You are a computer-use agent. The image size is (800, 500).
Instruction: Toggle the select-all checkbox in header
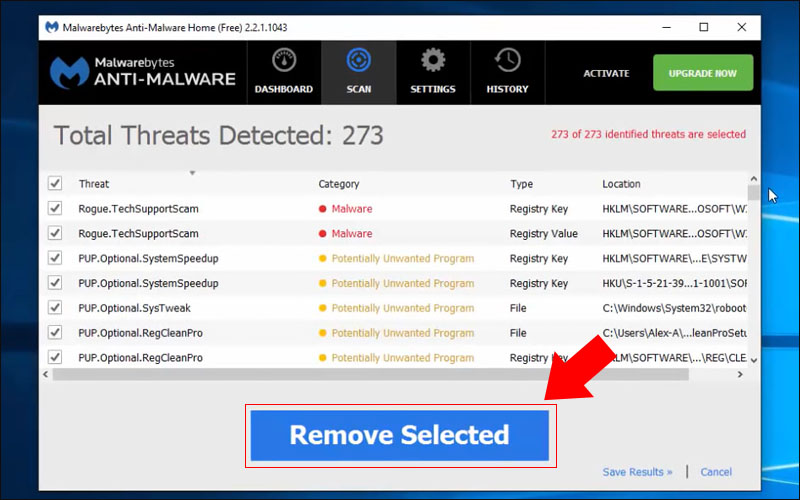[55, 183]
